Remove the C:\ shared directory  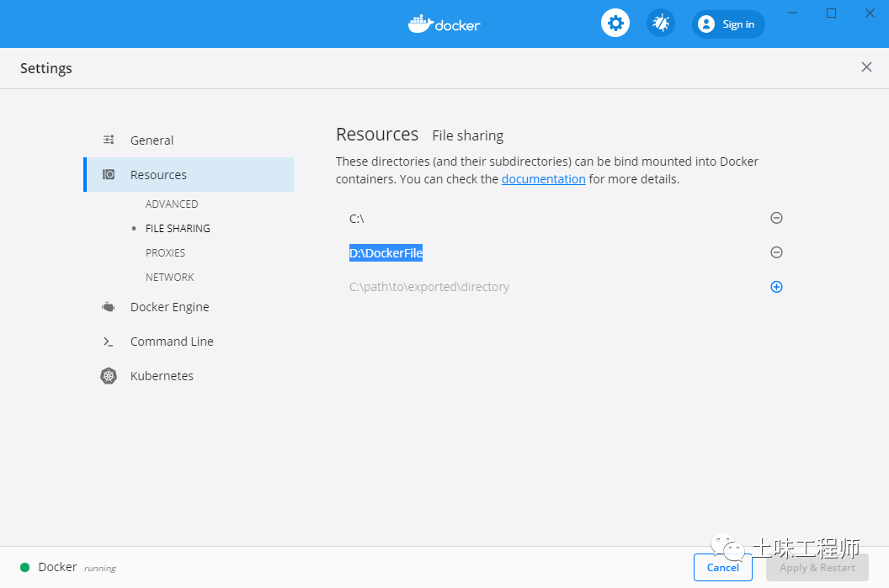776,218
